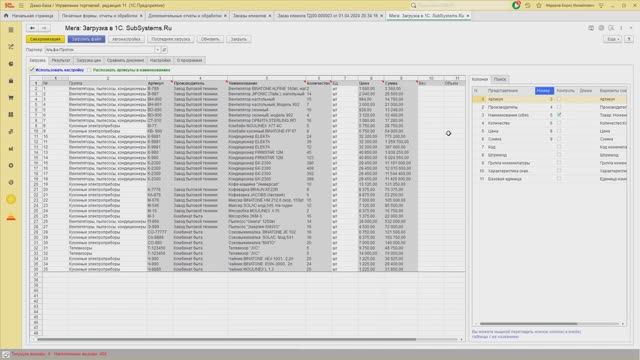The width and height of the screenshot is (640, 360).
Task: Toggle 'Использовать настройку' checkbox
Action: [32, 70]
